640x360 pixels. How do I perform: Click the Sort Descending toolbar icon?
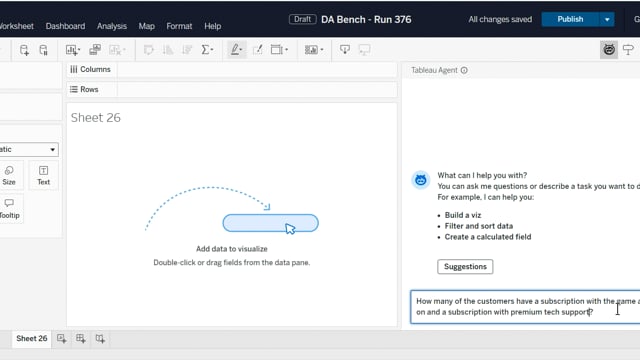[x=187, y=50]
